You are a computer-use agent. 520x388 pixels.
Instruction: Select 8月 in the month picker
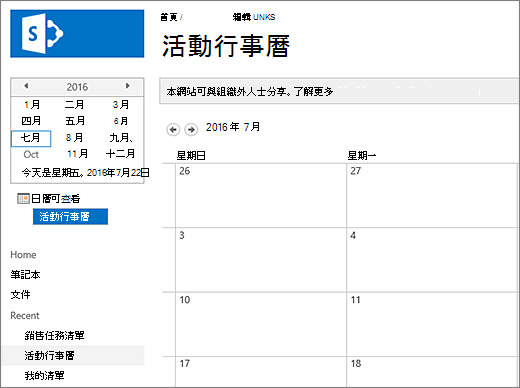pos(74,137)
